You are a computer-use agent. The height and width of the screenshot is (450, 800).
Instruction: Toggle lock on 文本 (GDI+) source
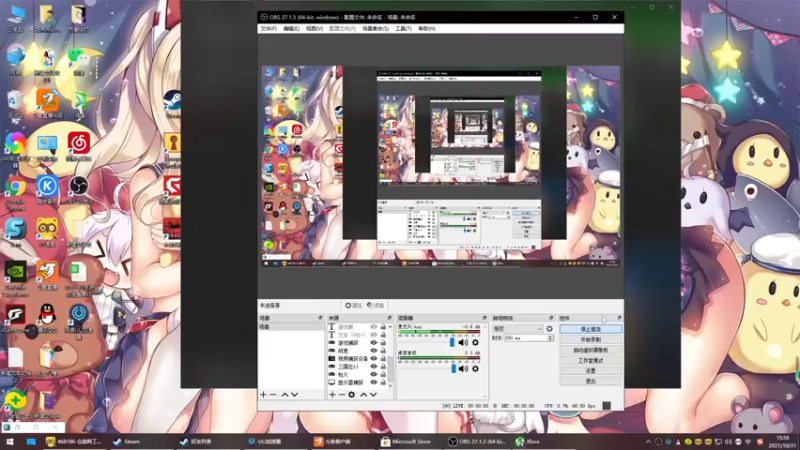383,335
